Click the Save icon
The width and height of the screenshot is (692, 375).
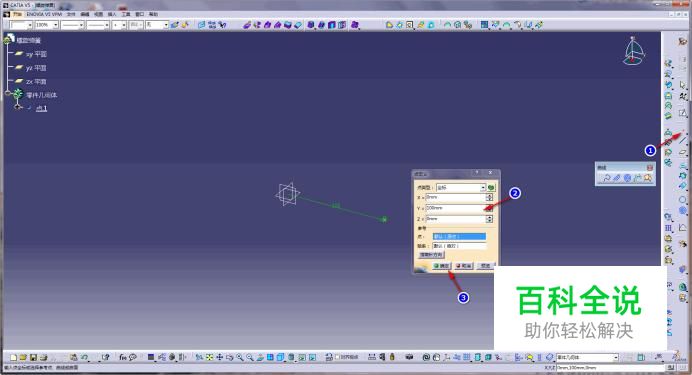(33, 357)
